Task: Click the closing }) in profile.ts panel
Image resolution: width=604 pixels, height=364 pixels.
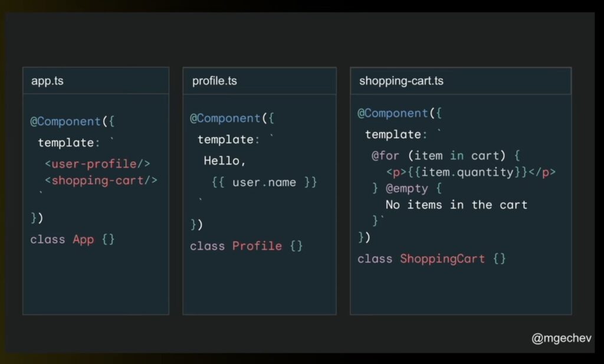Action: pos(196,224)
